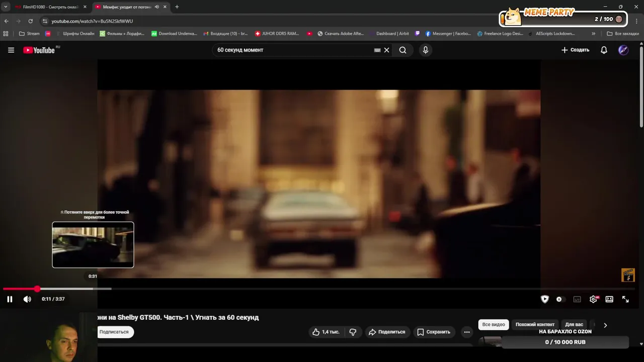Open the Freelance Logo Desi bookmark

coord(500,34)
